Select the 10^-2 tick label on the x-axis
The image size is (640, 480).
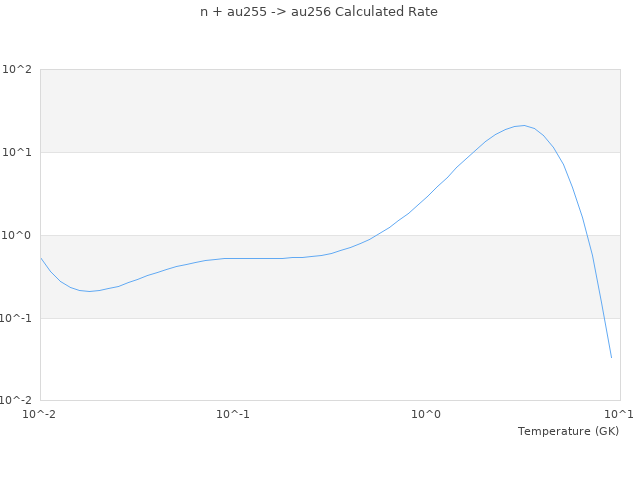(x=40, y=414)
